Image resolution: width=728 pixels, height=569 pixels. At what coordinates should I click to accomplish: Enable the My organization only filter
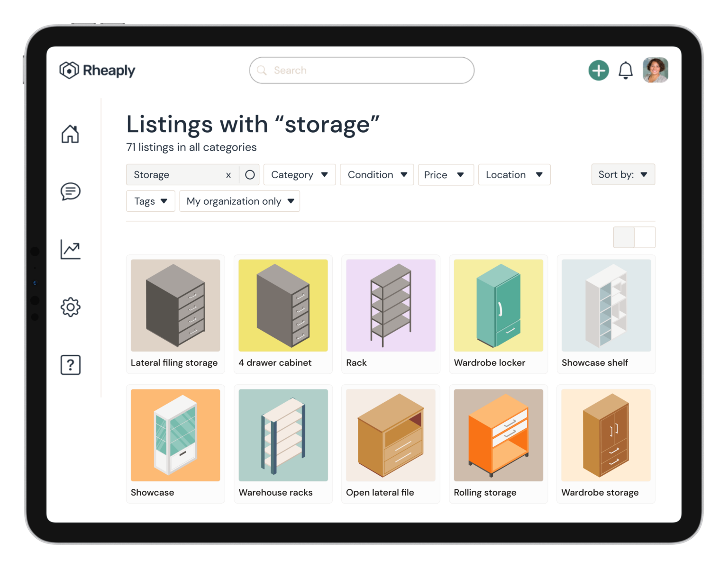(x=239, y=201)
